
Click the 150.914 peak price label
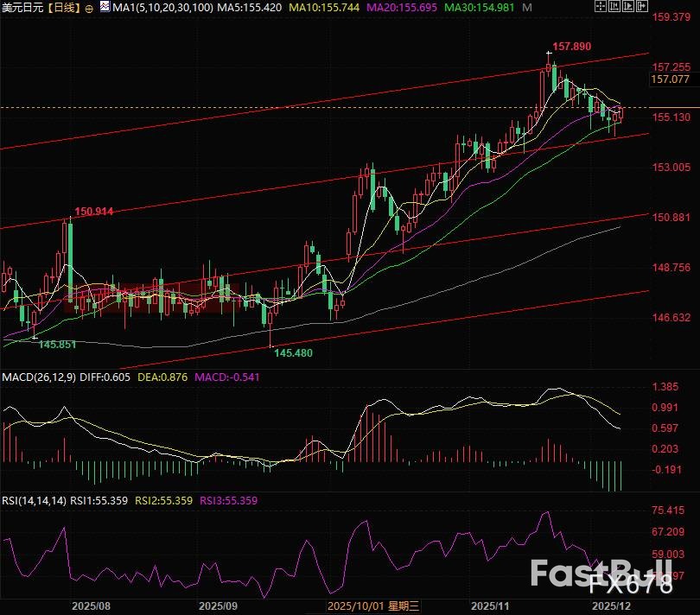94,211
